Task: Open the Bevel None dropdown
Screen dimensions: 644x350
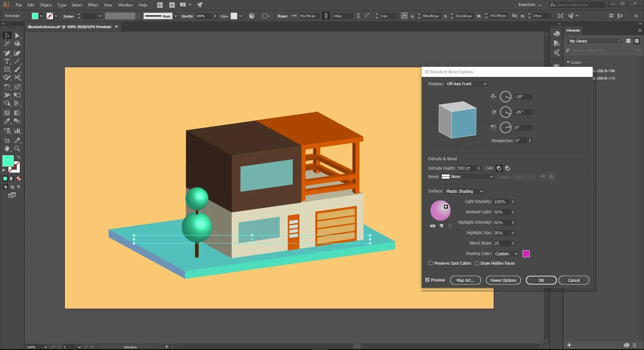Action: point(468,177)
